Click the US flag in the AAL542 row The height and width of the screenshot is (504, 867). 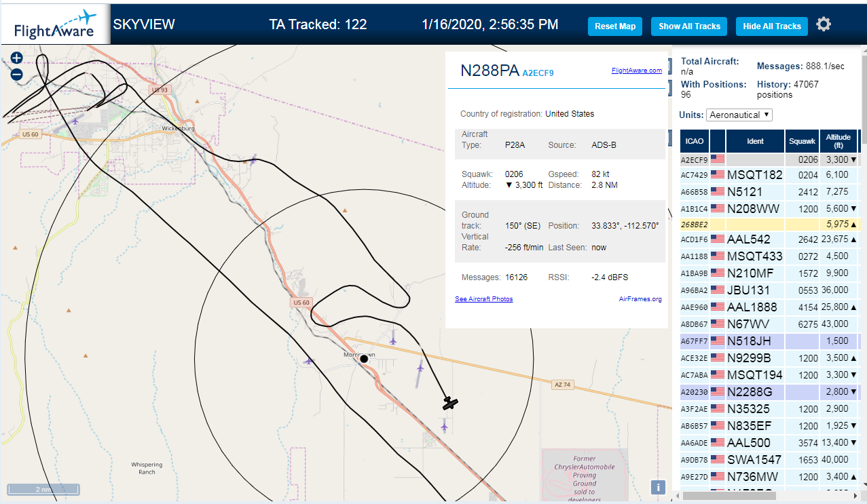click(718, 239)
